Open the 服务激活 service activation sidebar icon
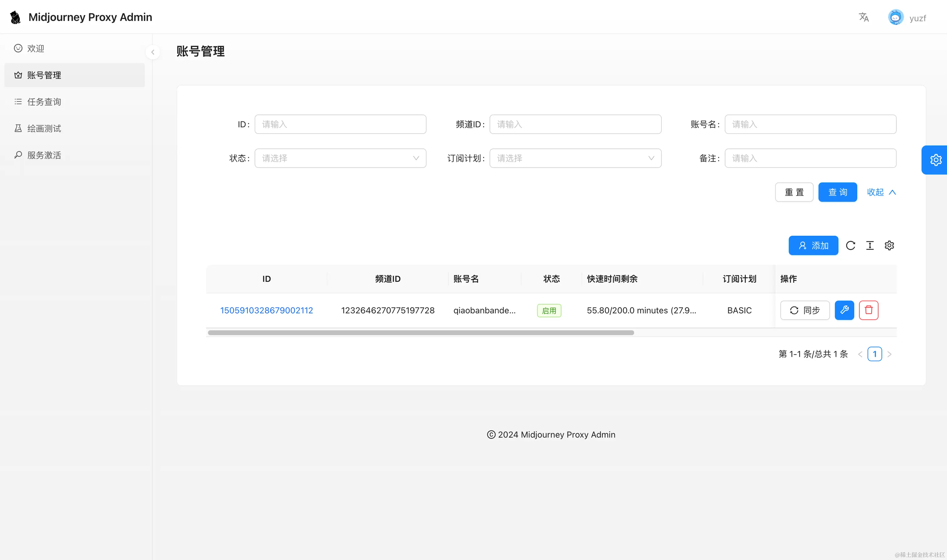The width and height of the screenshot is (947, 560). point(18,155)
